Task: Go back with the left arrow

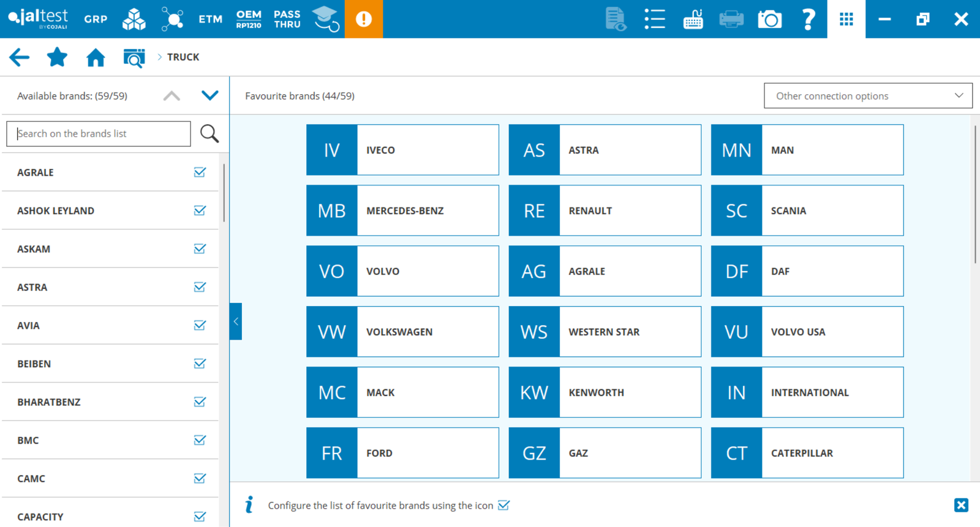Action: 19,58
